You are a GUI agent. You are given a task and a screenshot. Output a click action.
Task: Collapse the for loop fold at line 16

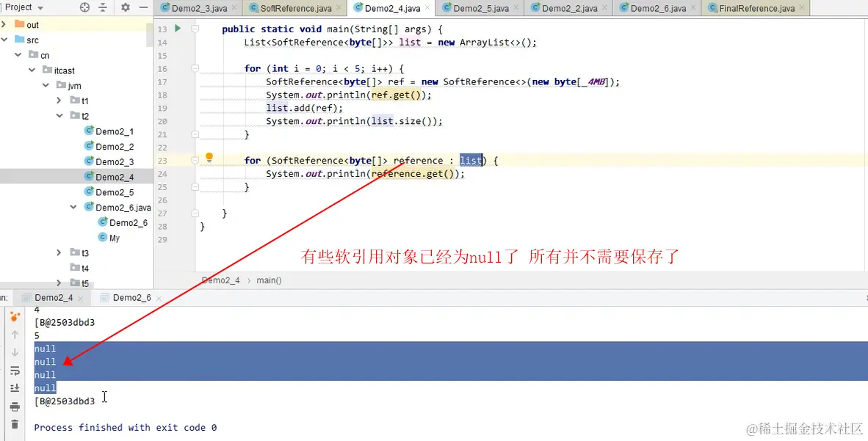(193, 68)
